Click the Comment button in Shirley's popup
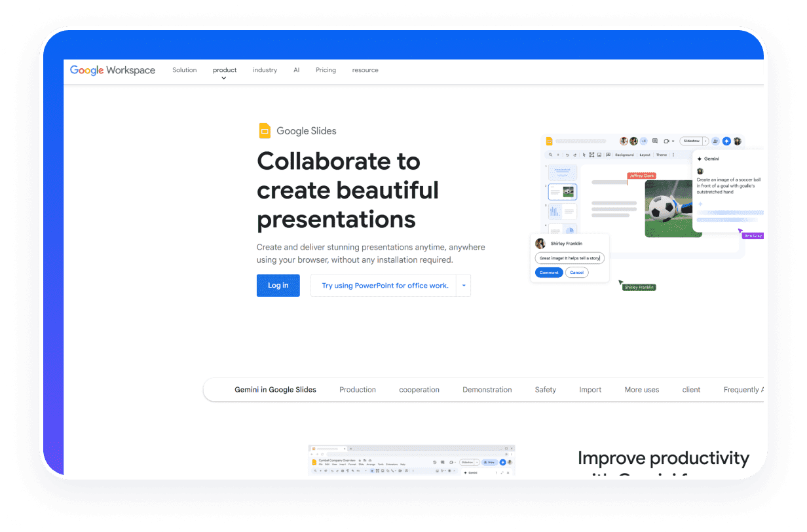The height and width of the screenshot is (532, 807). point(549,272)
